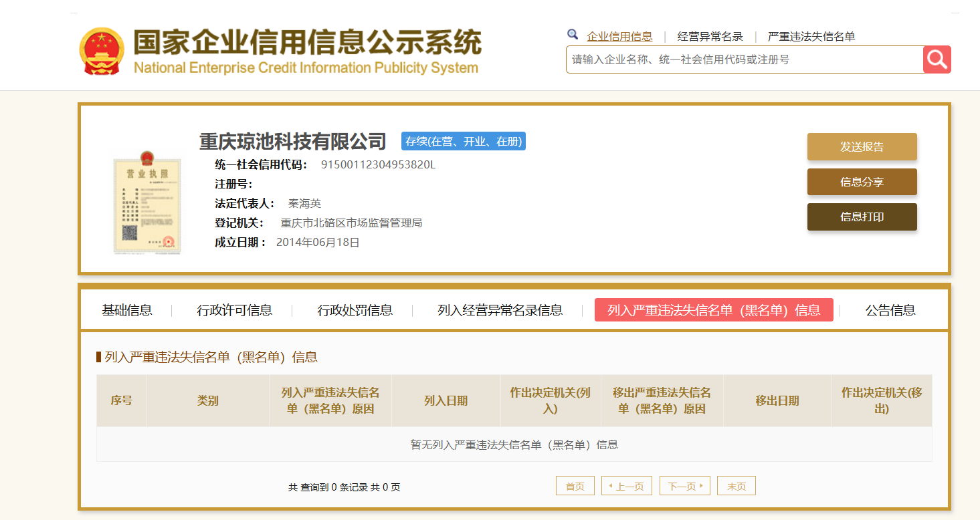The height and width of the screenshot is (520, 980).
Task: Select the 经营异常名录 search category
Action: (710, 37)
